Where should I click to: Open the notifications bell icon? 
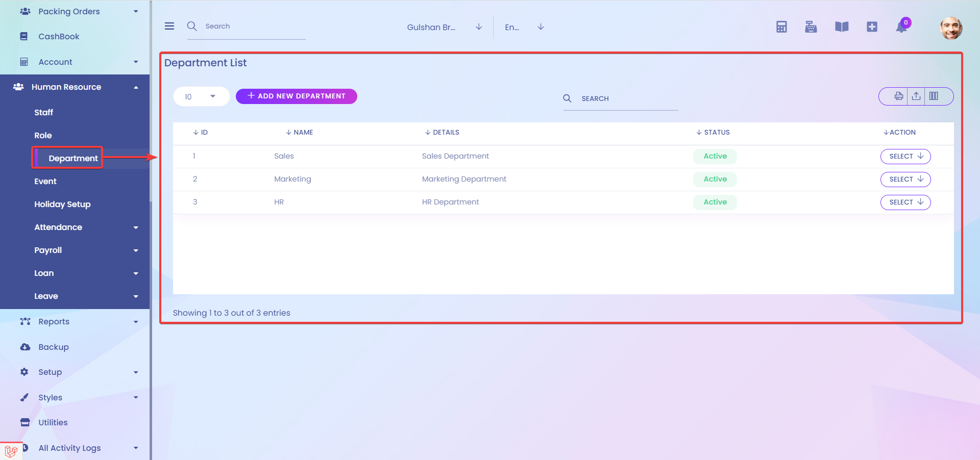901,27
